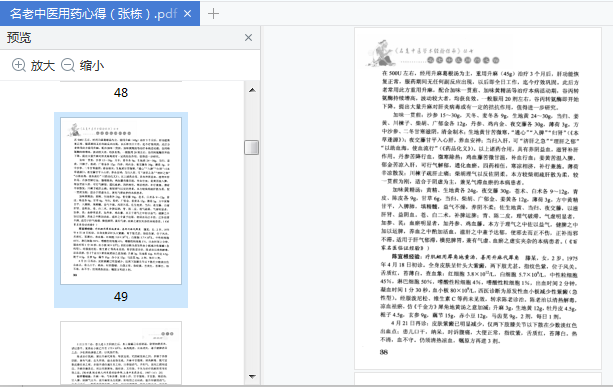Viewport: 613px width, 387px height.
Task: Click page label 48 in preview list
Action: coord(121,93)
